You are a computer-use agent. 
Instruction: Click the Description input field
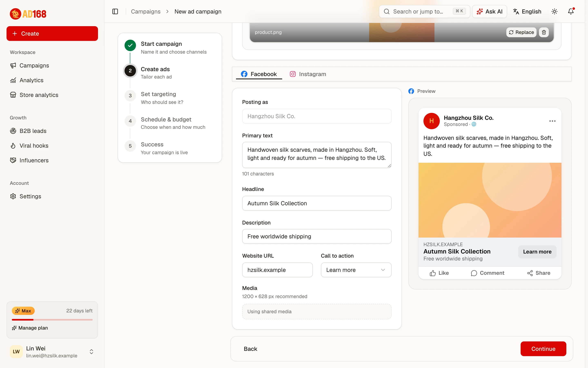coord(317,236)
